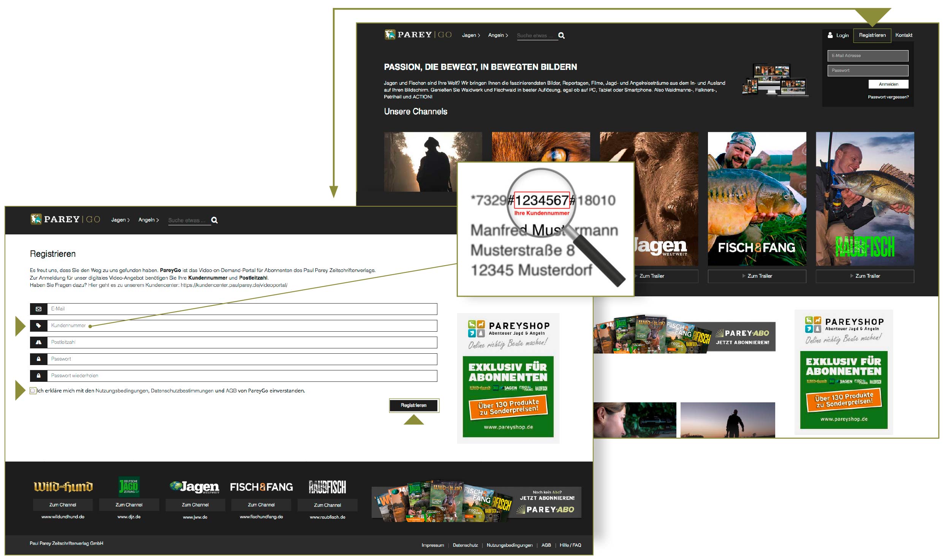Click devices preview image on homepage
The image size is (950, 560).
coord(775,80)
